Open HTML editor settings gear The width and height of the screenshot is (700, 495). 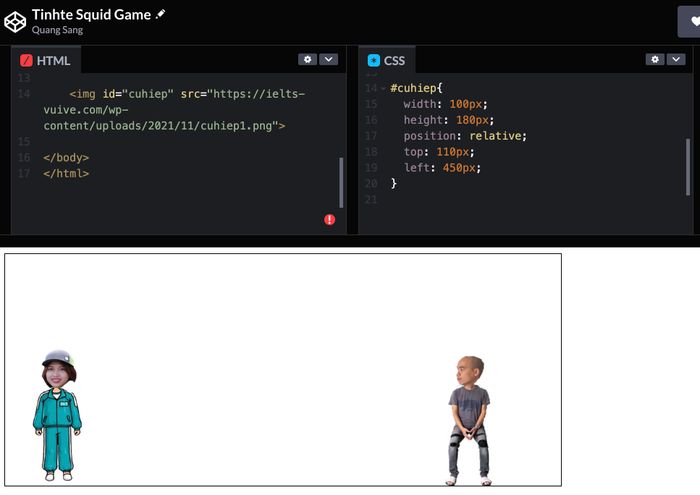pyautogui.click(x=308, y=60)
